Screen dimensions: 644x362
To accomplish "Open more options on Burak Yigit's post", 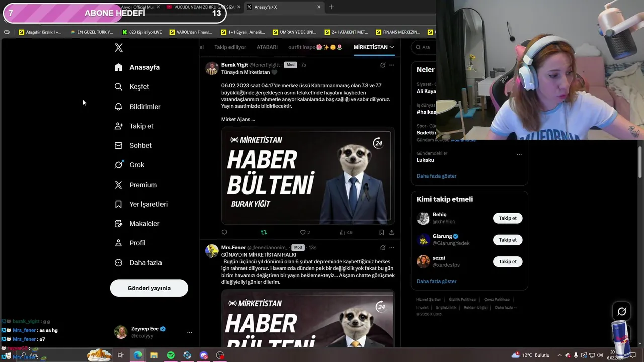I will pyautogui.click(x=392, y=65).
